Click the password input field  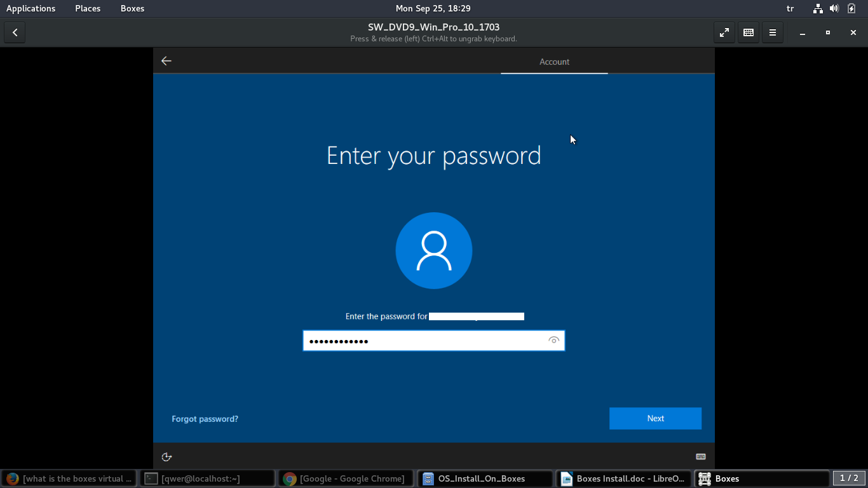click(423, 341)
